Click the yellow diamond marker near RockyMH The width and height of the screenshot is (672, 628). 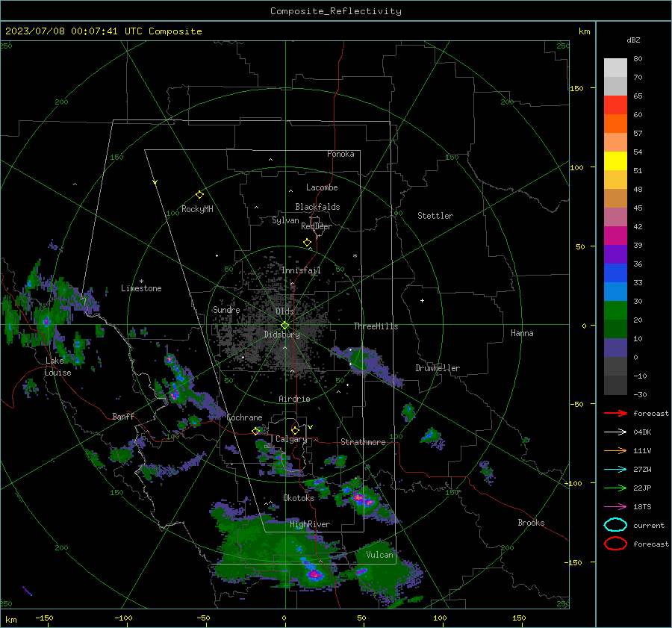pyautogui.click(x=199, y=195)
